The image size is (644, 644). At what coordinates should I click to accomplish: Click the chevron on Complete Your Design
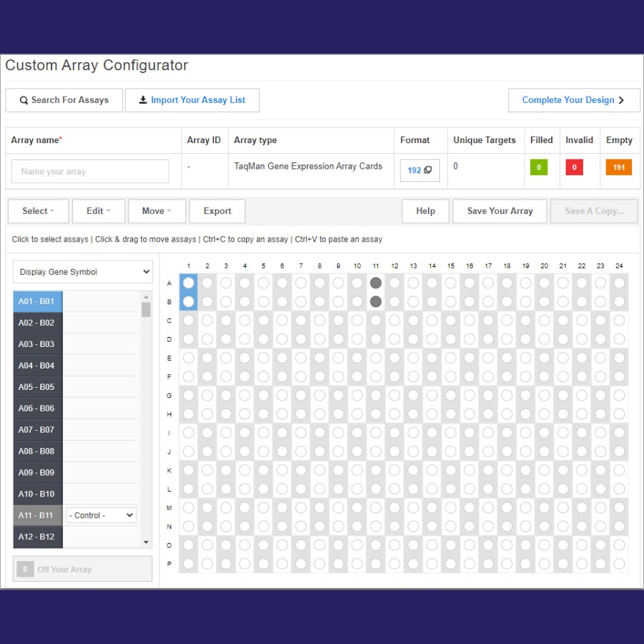[x=621, y=100]
